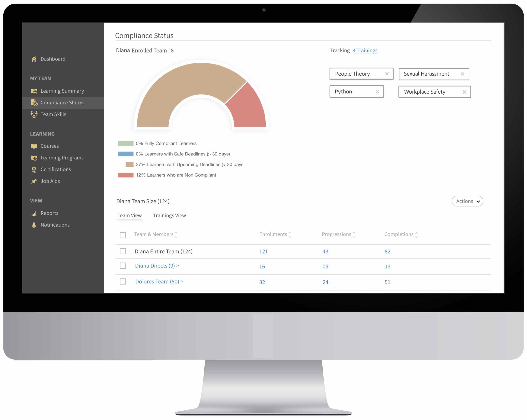Image resolution: width=527 pixels, height=420 pixels.
Task: Open Reports menu item
Action: pyautogui.click(x=49, y=213)
